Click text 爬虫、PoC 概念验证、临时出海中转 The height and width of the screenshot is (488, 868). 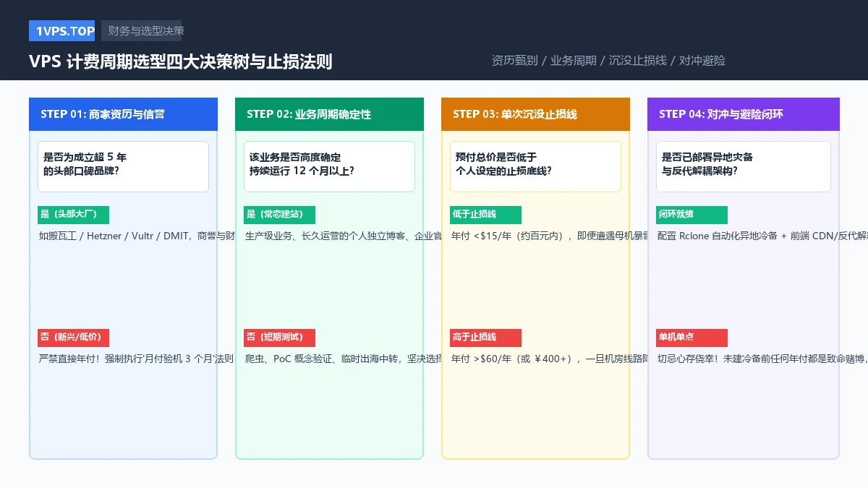click(x=320, y=359)
